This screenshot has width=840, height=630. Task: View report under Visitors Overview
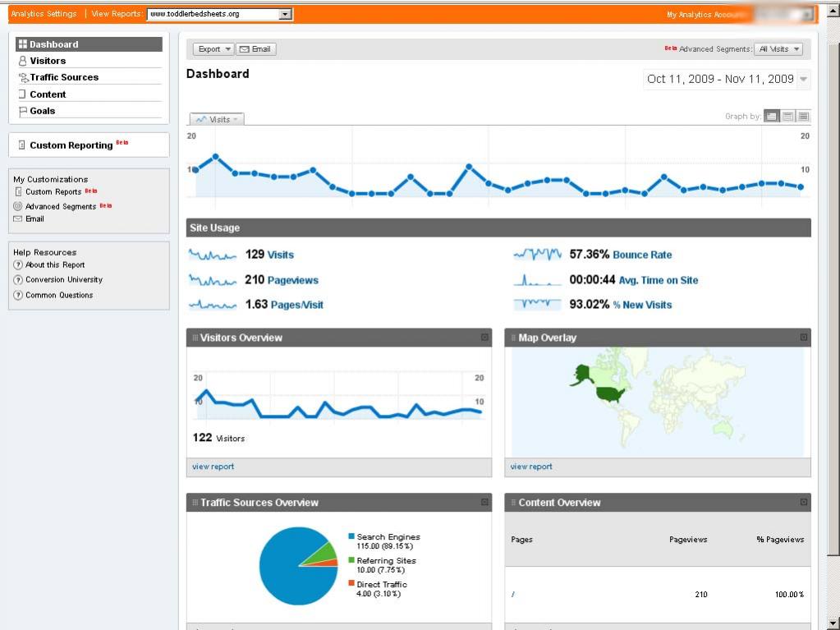(213, 466)
